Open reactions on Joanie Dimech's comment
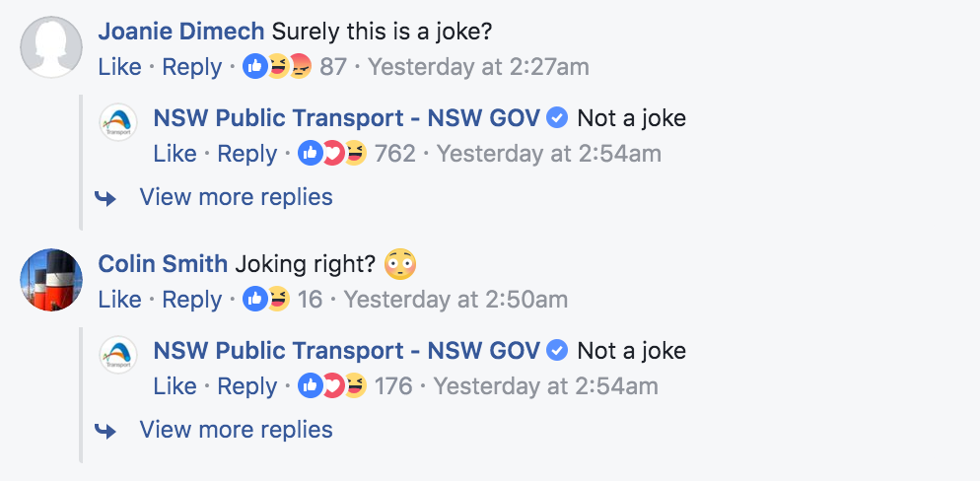 [294, 68]
